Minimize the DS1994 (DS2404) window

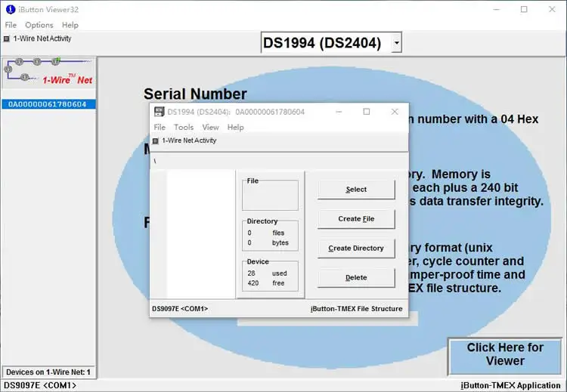coord(339,112)
